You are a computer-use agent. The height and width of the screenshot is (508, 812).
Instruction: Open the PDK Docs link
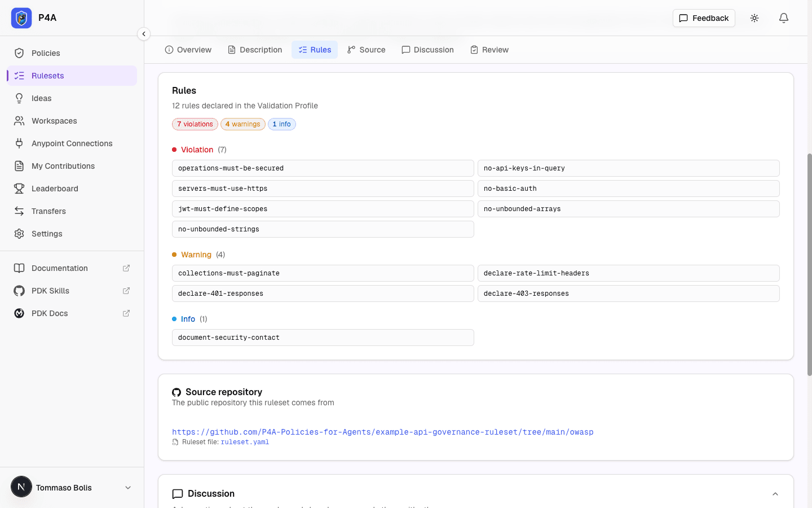[x=72, y=313]
